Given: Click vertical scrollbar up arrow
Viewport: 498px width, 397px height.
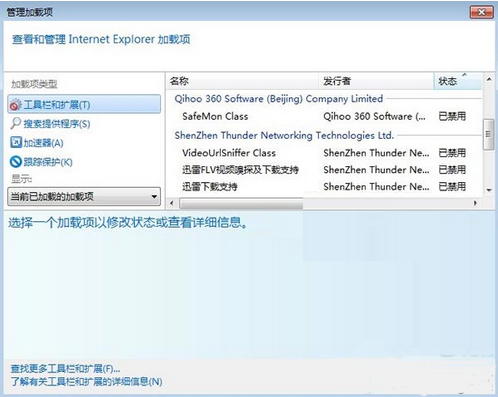Looking at the screenshot, I should (x=489, y=79).
